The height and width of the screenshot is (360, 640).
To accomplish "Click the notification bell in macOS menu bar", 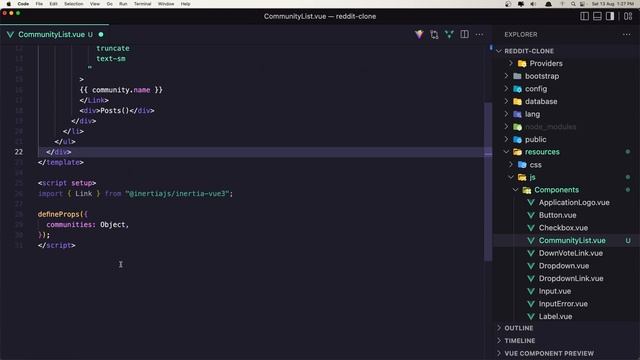I will click(548, 4).
